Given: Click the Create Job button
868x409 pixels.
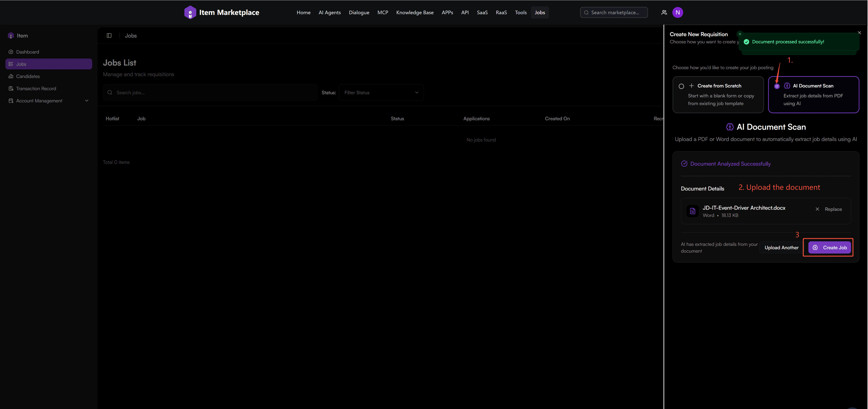Looking at the screenshot, I should coord(830,248).
